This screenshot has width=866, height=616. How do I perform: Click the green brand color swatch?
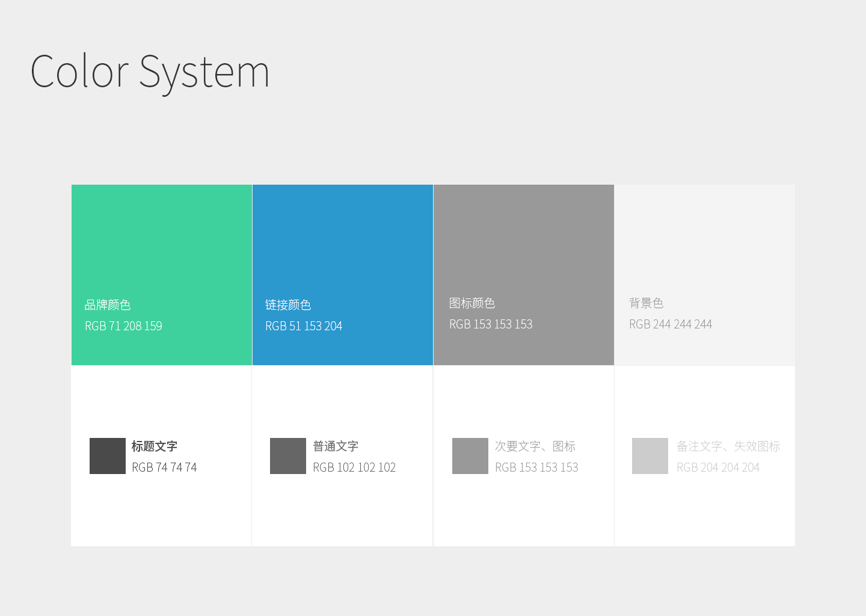[x=162, y=275]
